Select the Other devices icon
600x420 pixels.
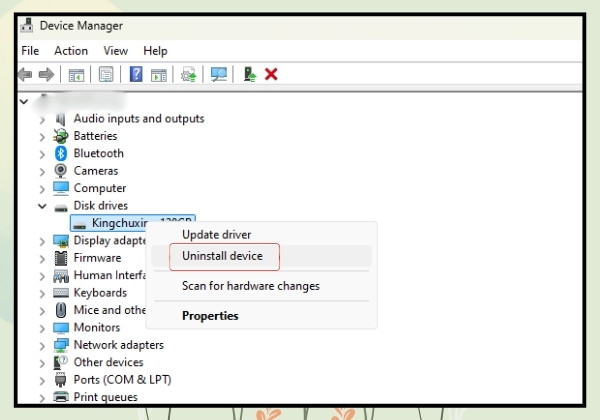click(x=60, y=362)
